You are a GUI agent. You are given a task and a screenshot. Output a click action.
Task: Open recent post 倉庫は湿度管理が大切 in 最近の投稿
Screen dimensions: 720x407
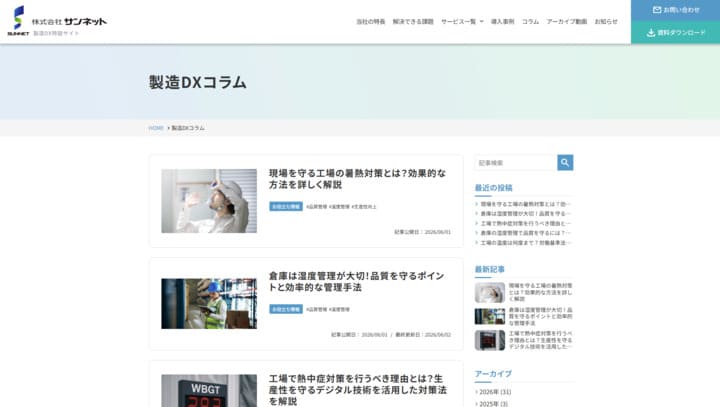pyautogui.click(x=525, y=214)
